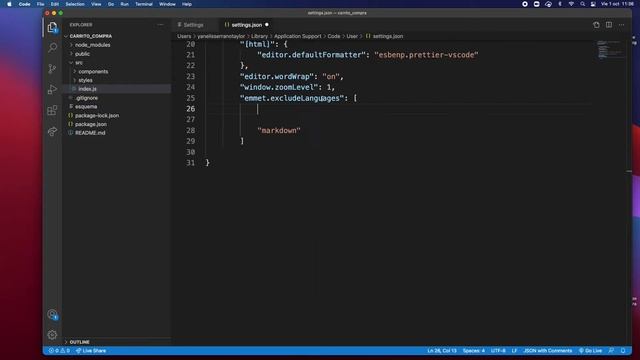The width and height of the screenshot is (640, 360).
Task: Change indentation via Spaces: 4
Action: pyautogui.click(x=474, y=351)
